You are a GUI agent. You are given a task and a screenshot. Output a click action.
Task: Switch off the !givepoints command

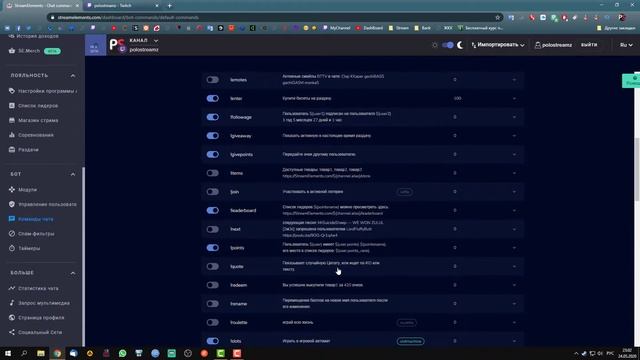click(x=213, y=154)
